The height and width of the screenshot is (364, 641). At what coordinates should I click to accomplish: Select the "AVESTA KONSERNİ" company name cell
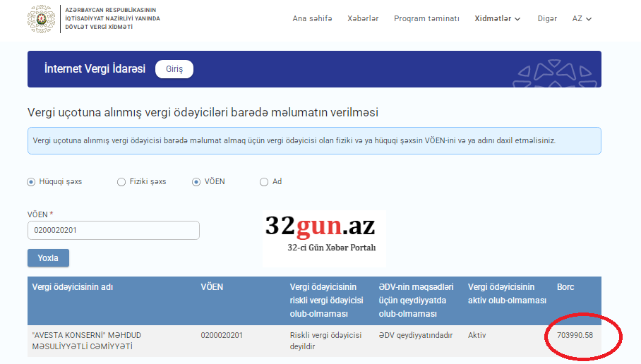pyautogui.click(x=87, y=341)
